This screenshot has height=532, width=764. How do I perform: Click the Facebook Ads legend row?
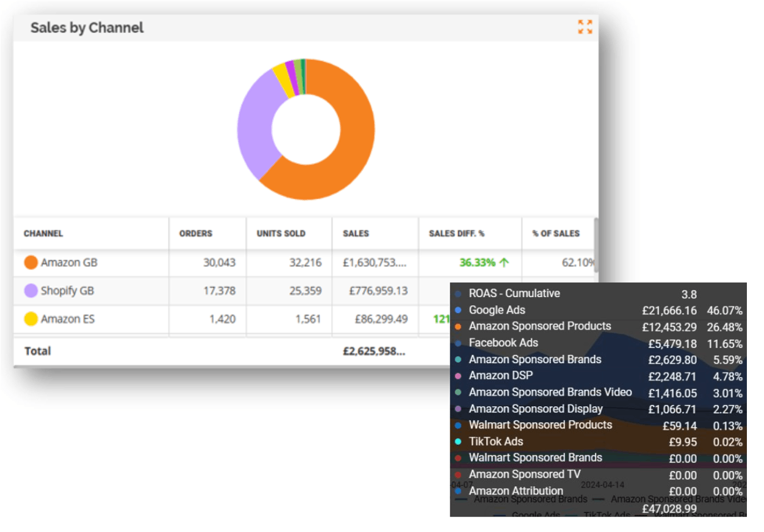click(598, 343)
